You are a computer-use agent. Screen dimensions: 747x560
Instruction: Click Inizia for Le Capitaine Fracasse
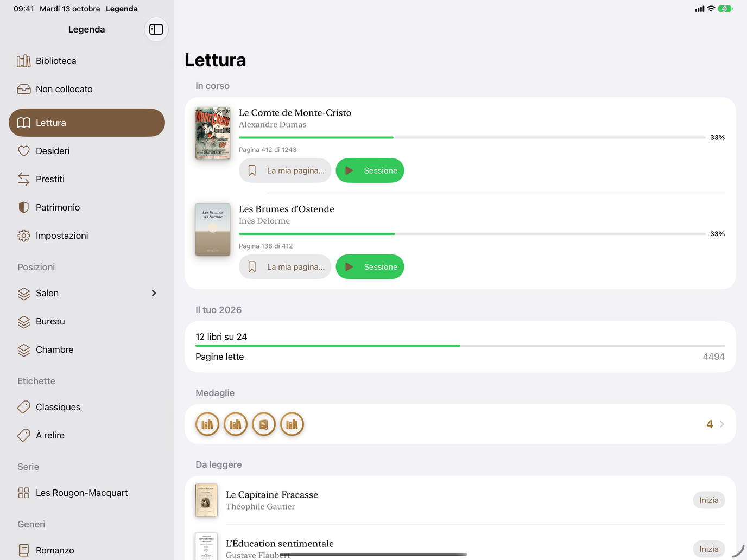pos(709,500)
